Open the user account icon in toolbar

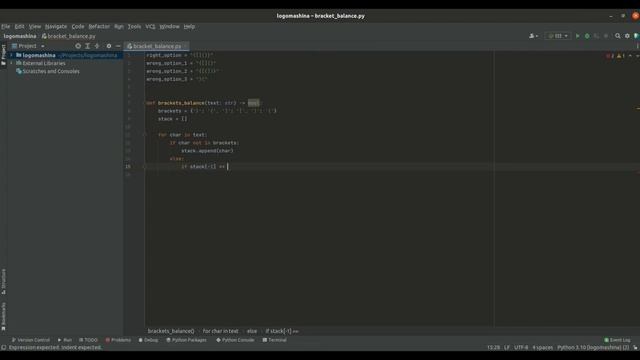coord(533,36)
